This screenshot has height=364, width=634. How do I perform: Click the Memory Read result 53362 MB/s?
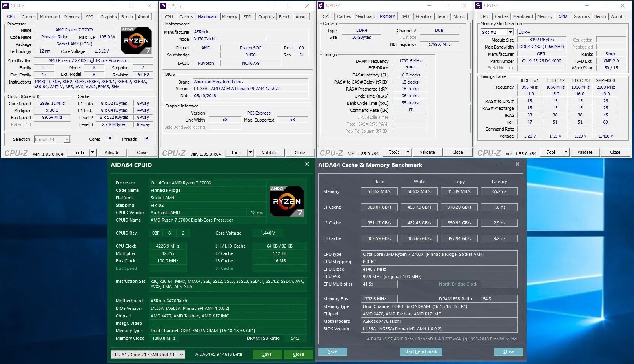[379, 191]
